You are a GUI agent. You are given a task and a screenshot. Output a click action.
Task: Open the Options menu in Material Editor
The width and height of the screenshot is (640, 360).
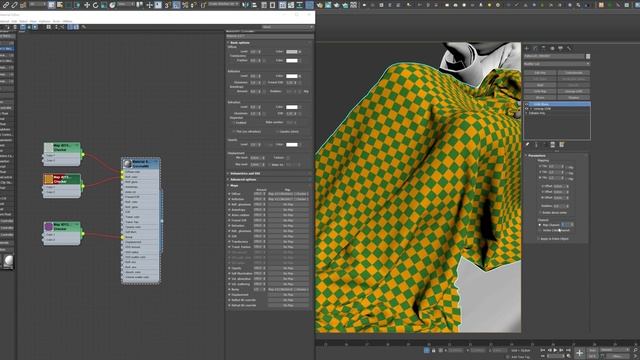[x=44, y=21]
